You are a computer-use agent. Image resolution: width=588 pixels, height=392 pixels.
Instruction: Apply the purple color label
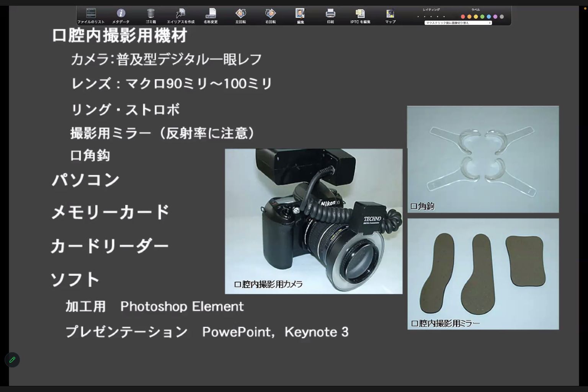pos(495,17)
